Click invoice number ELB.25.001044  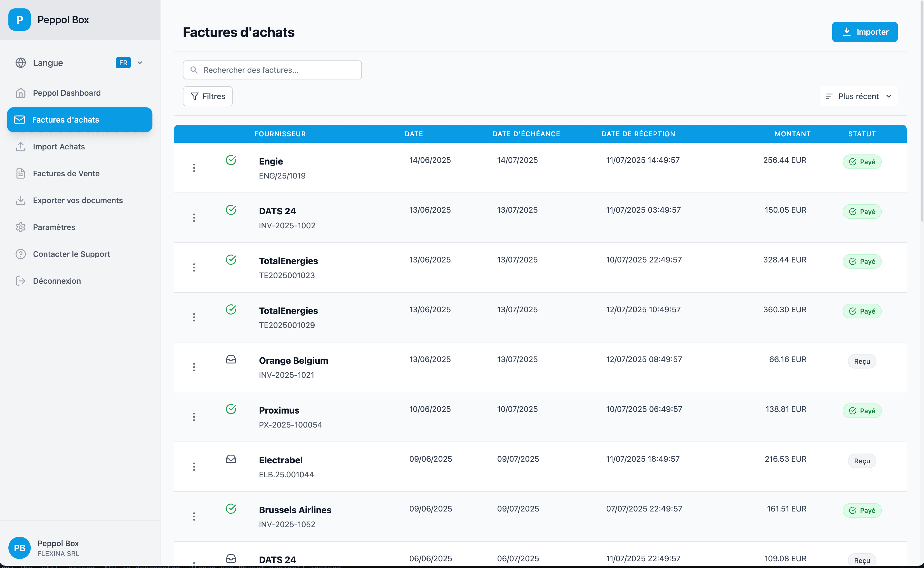coord(286,475)
